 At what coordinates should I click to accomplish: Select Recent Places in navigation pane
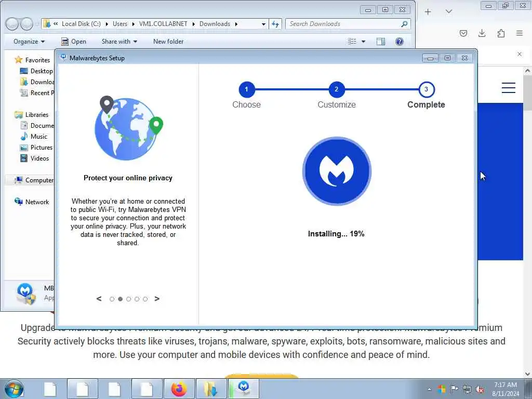[x=37, y=92]
